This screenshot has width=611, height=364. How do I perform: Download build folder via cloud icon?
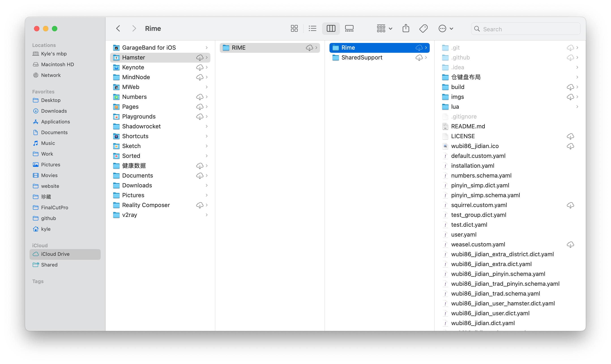tap(570, 87)
